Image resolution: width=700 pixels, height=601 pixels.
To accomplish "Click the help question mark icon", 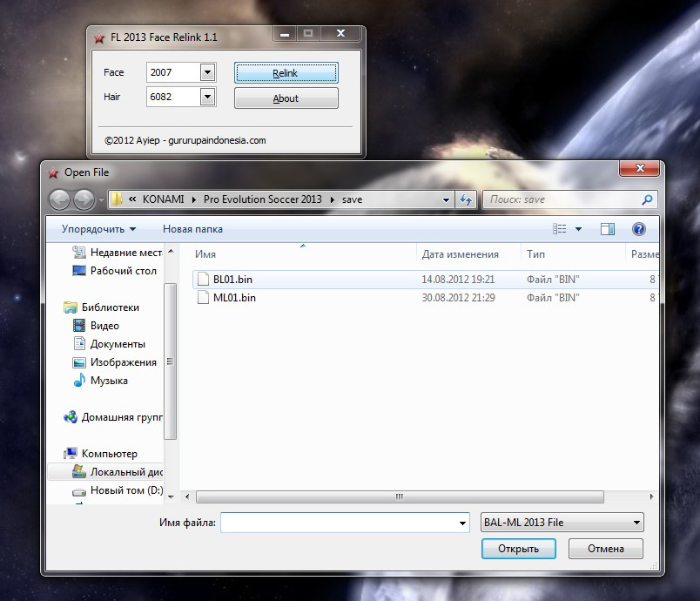I will [639, 229].
